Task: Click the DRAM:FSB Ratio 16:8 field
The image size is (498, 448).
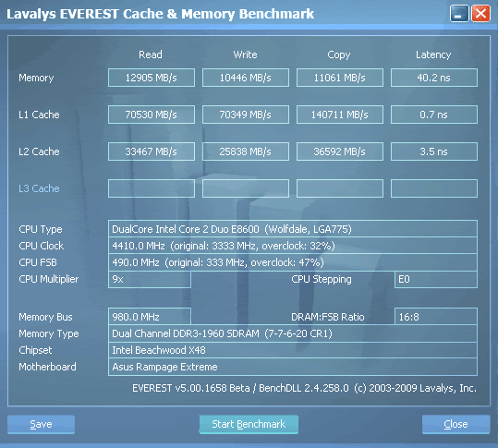Action: 436,317
